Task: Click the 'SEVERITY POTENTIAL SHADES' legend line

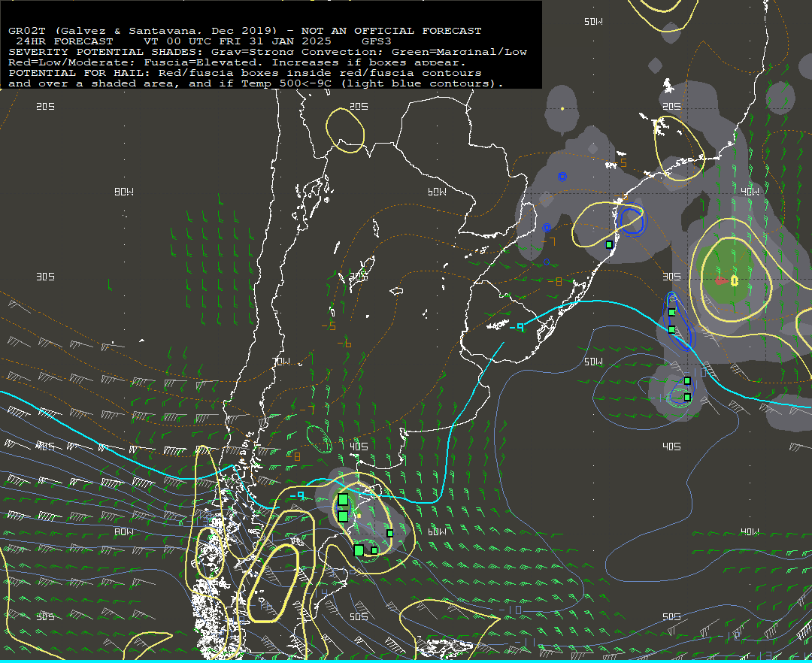Action: [x=268, y=52]
